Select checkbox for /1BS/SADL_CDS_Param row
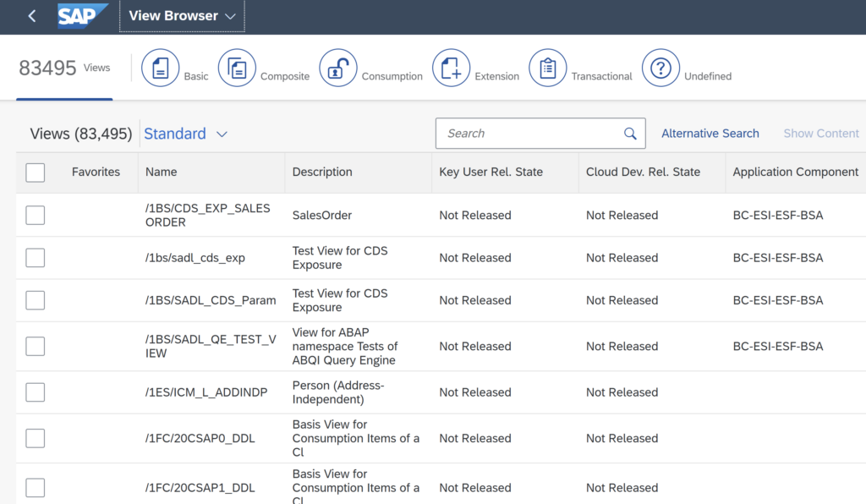The image size is (866, 504). pyautogui.click(x=36, y=300)
